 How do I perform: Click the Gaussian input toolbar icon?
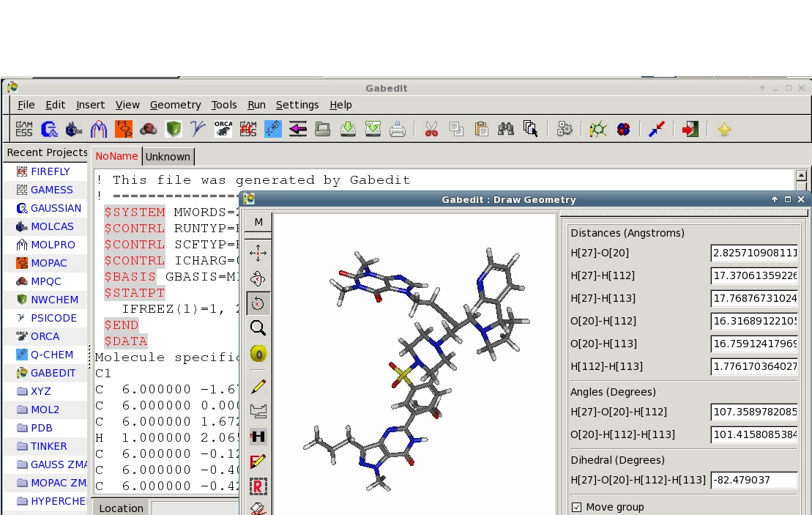click(x=49, y=130)
